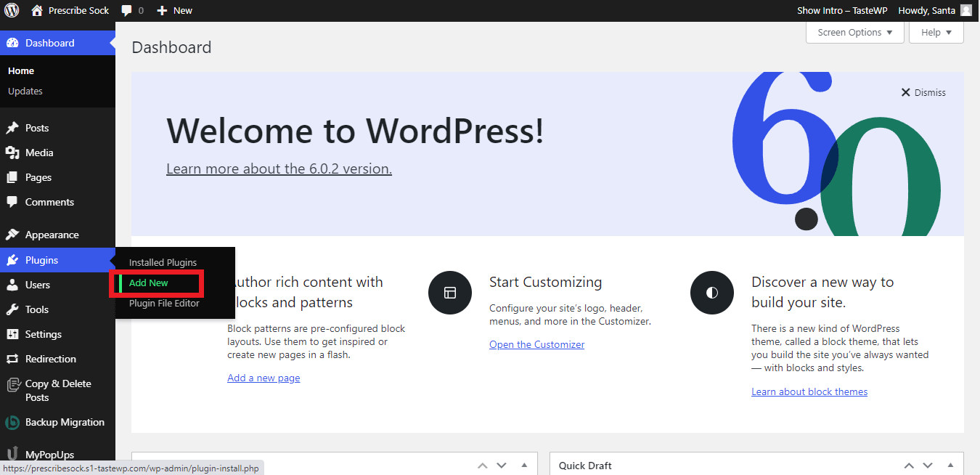Dismiss the Welcome to WordPress panel

[923, 93]
